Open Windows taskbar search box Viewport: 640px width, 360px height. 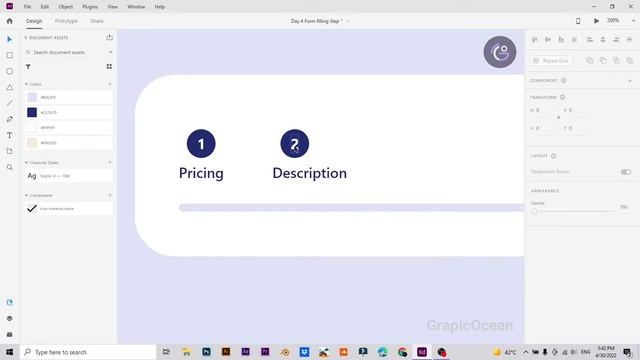[x=88, y=352]
